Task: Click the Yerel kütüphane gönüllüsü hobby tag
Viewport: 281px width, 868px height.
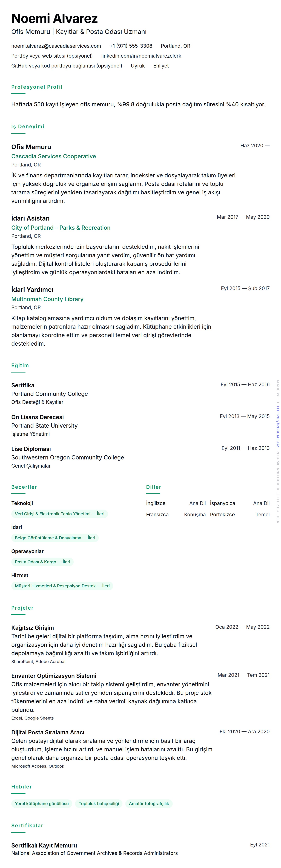Action: pos(42,804)
